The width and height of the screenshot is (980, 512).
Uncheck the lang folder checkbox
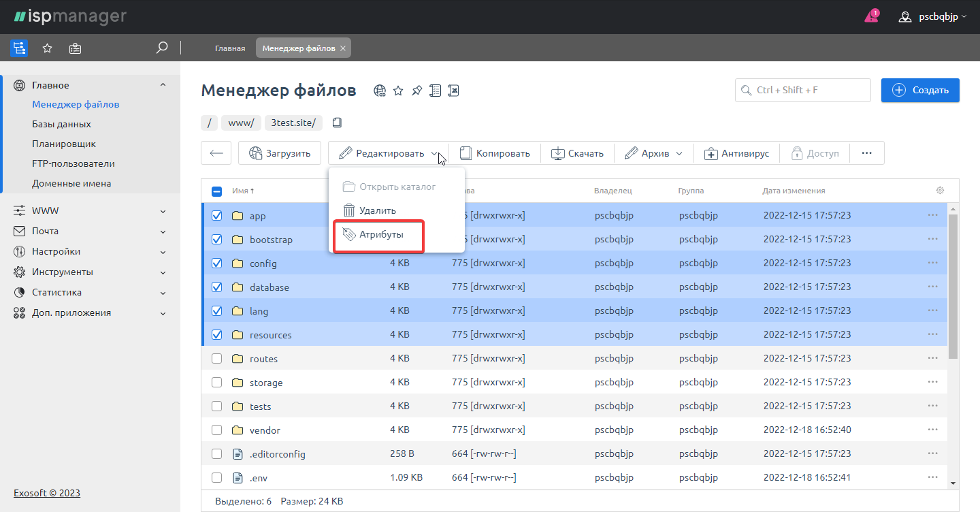pyautogui.click(x=216, y=310)
